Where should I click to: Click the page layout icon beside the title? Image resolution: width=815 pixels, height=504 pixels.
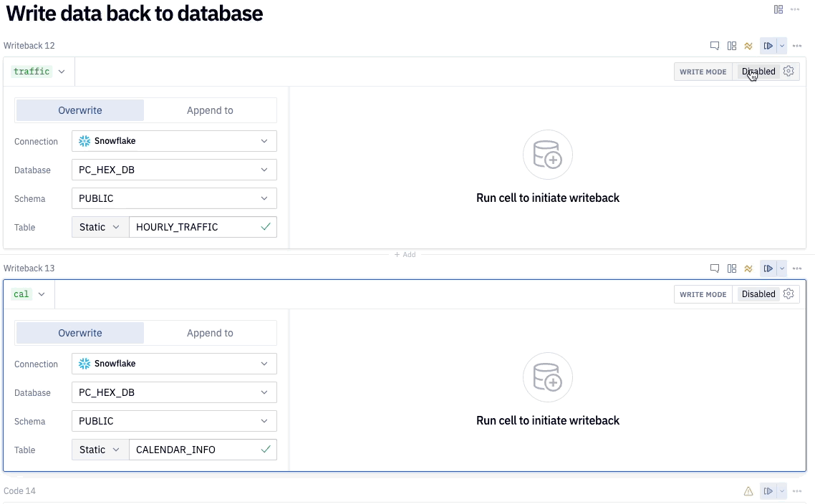pos(778,9)
